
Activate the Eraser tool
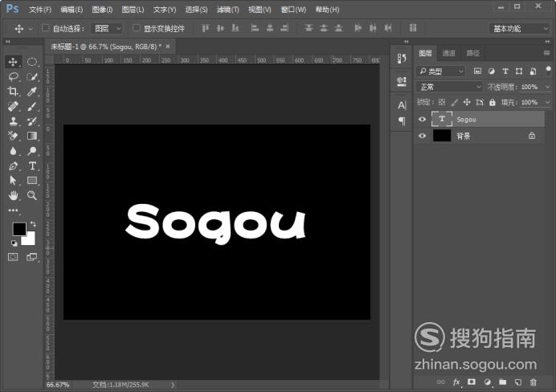pyautogui.click(x=13, y=136)
